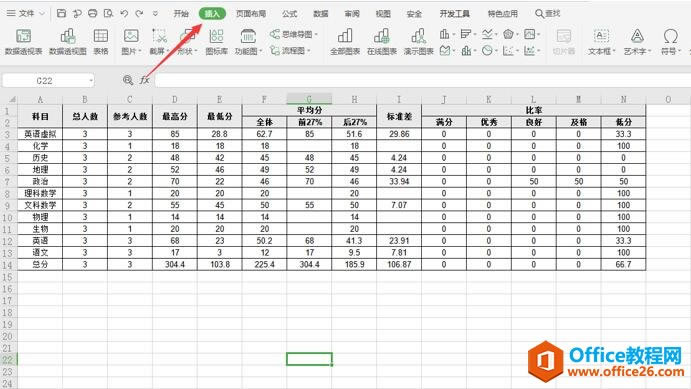Click the fx insert function icon
691x389 pixels.
tap(145, 80)
